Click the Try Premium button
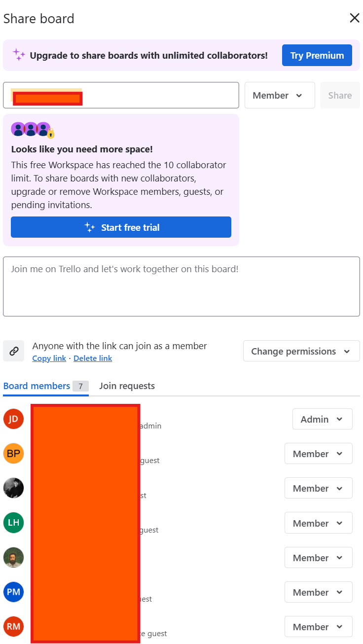This screenshot has height=644, width=363. pyautogui.click(x=317, y=55)
